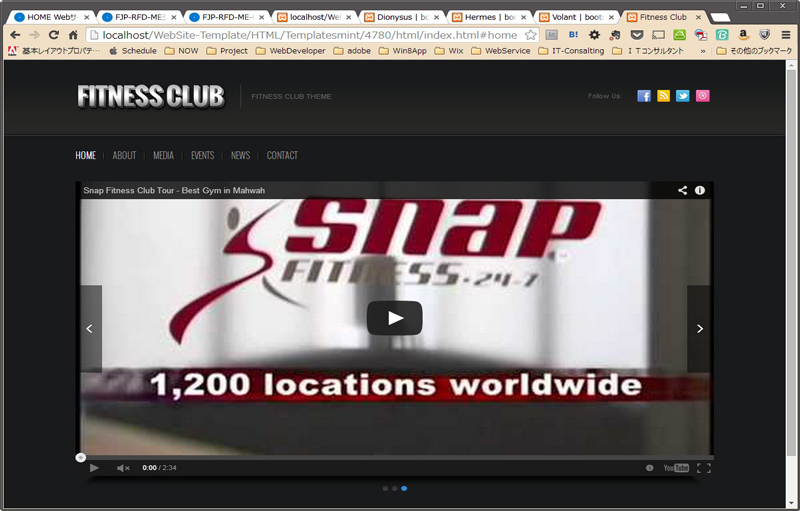Click the small play button in control bar
The width and height of the screenshot is (800, 511).
point(94,468)
